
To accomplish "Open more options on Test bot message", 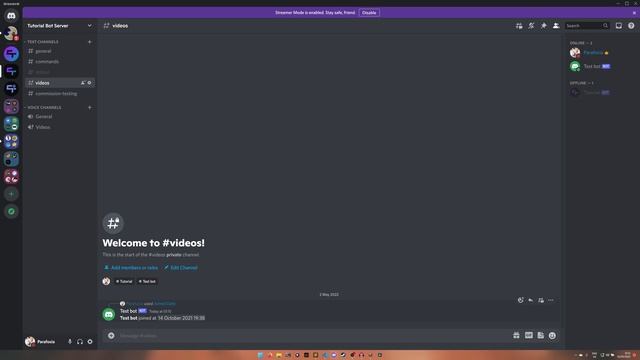I will tap(551, 300).
